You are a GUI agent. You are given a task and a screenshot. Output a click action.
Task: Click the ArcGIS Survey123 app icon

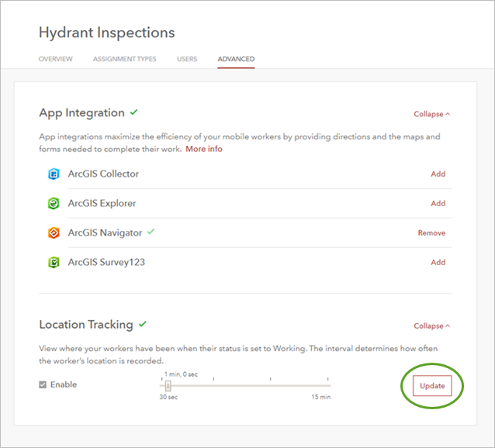tap(54, 263)
